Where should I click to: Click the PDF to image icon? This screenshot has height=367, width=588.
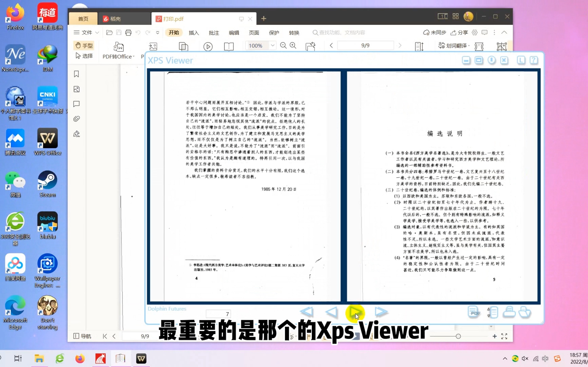[x=153, y=46]
